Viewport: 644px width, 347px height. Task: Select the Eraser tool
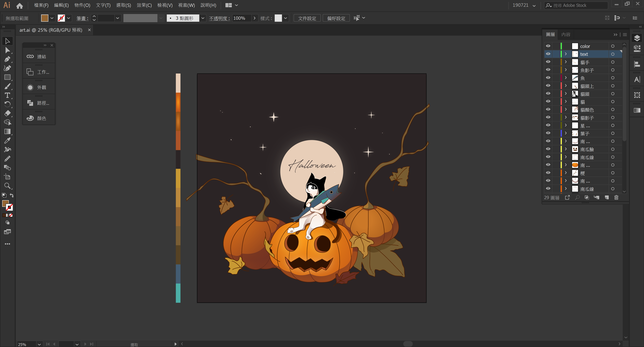pos(7,113)
